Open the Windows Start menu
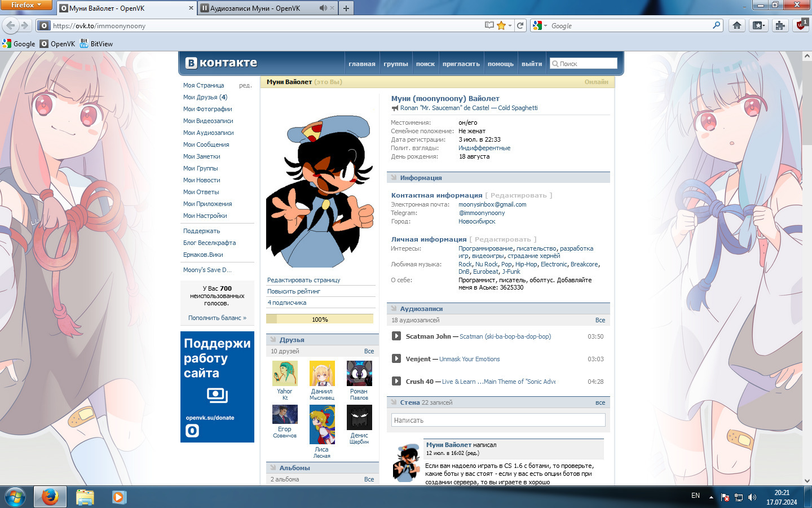This screenshot has width=812, height=508. [x=15, y=497]
